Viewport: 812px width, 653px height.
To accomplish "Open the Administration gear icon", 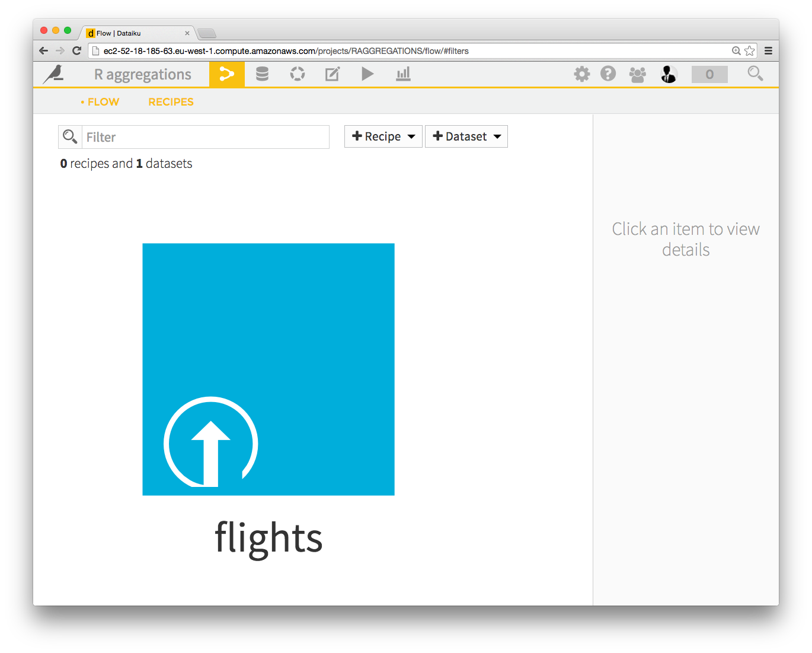I will 581,74.
